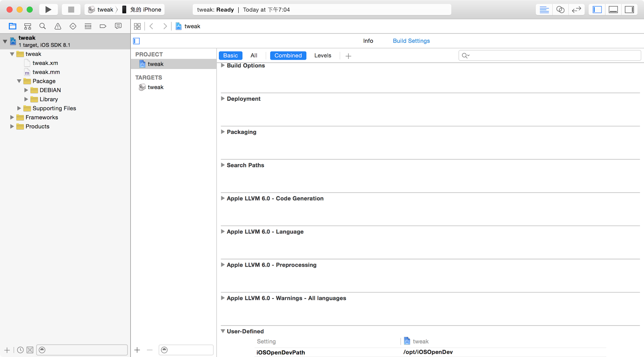Hide the project and targets list
The height and width of the screenshot is (357, 644).
click(136, 41)
